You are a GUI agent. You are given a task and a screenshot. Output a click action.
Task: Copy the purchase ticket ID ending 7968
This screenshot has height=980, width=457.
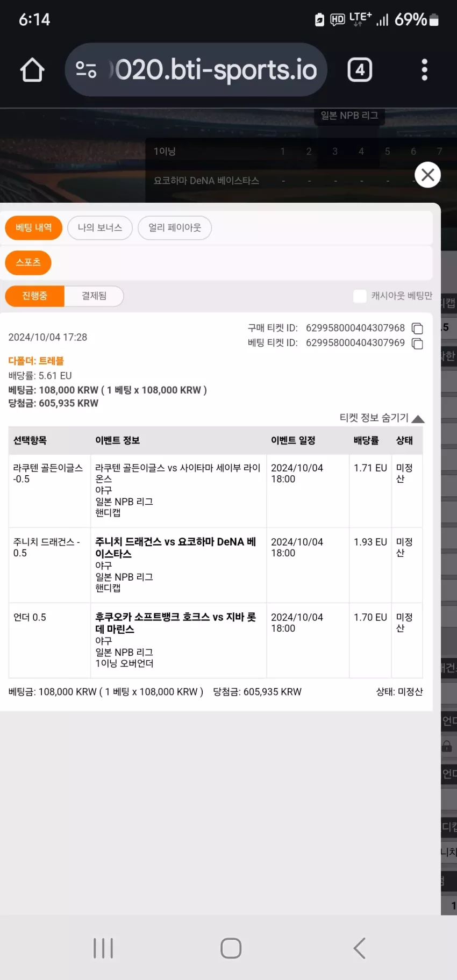(x=417, y=328)
